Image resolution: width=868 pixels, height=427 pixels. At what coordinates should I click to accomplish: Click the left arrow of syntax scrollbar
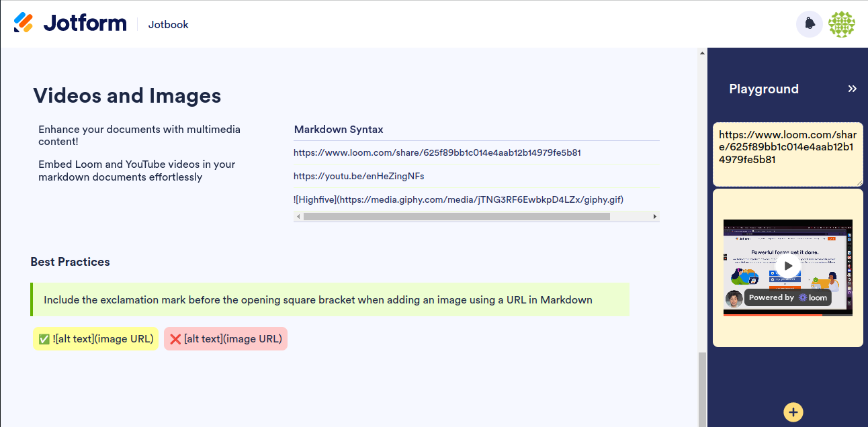[298, 216]
